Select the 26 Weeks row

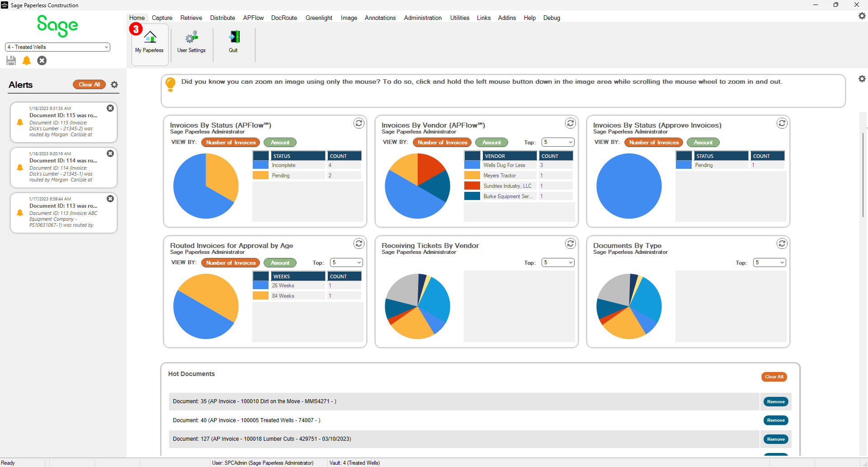tap(307, 286)
